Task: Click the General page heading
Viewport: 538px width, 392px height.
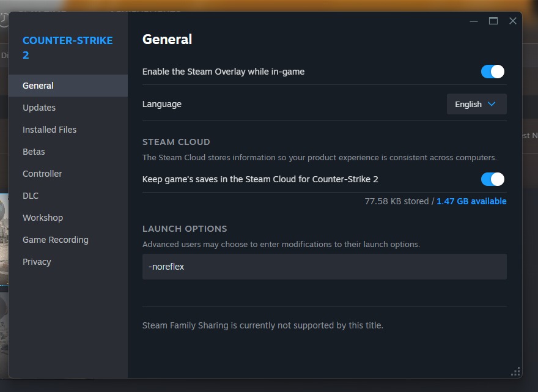Action: click(x=167, y=39)
